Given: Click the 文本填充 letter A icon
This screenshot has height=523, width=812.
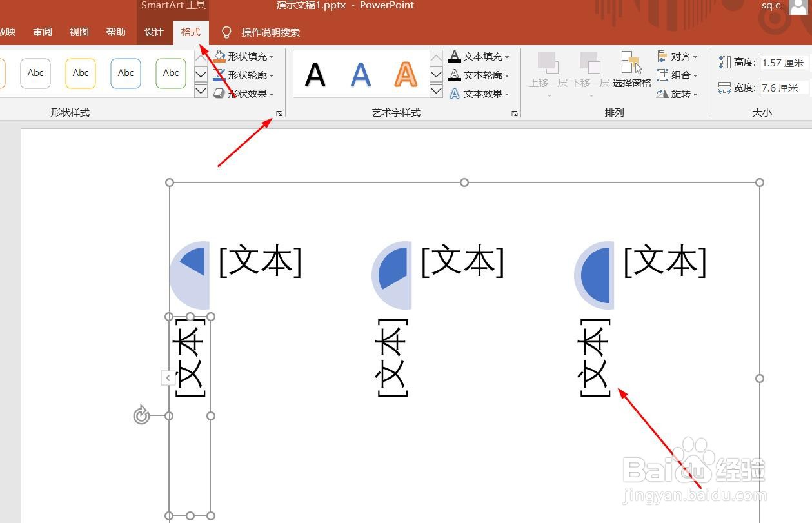Looking at the screenshot, I should point(455,57).
